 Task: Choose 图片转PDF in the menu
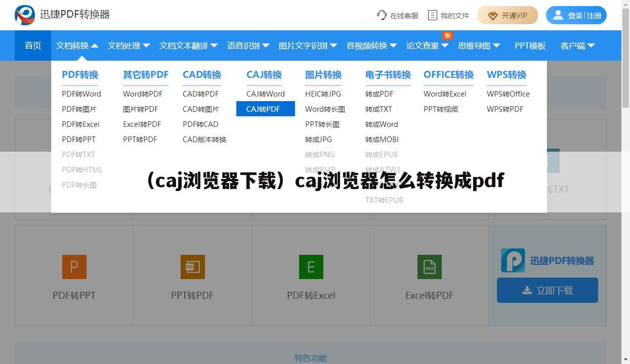pyautogui.click(x=140, y=109)
